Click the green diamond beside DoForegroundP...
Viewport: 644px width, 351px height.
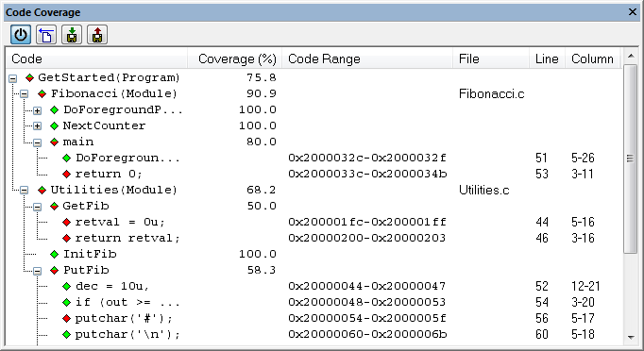click(54, 109)
